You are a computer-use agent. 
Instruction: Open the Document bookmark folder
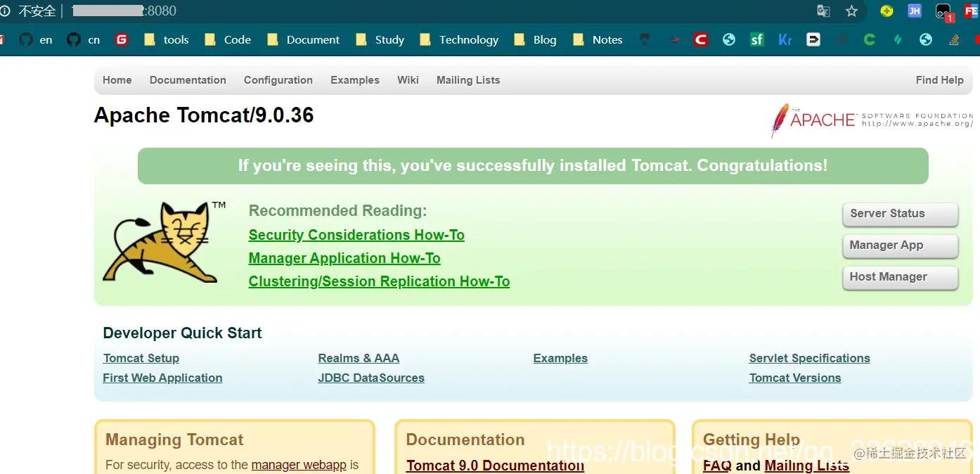(x=303, y=40)
